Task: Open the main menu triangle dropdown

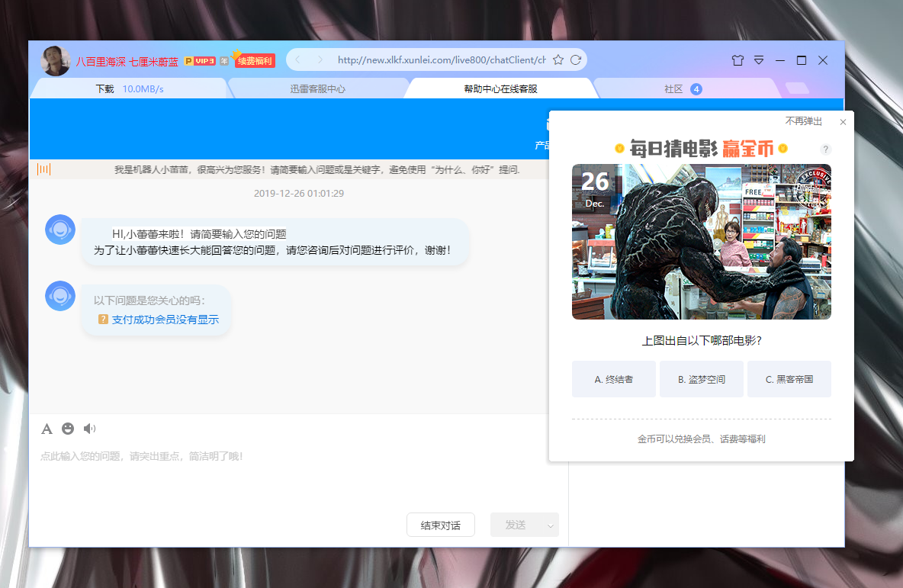Action: [x=757, y=59]
